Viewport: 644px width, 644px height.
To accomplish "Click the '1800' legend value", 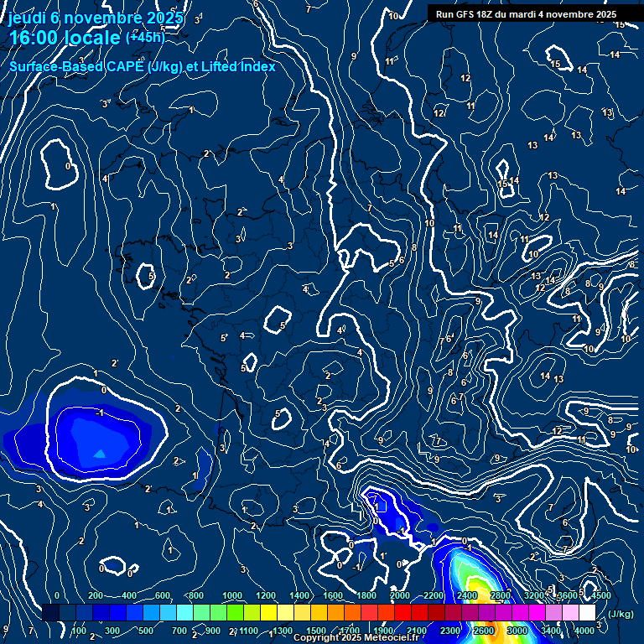I will [366, 595].
